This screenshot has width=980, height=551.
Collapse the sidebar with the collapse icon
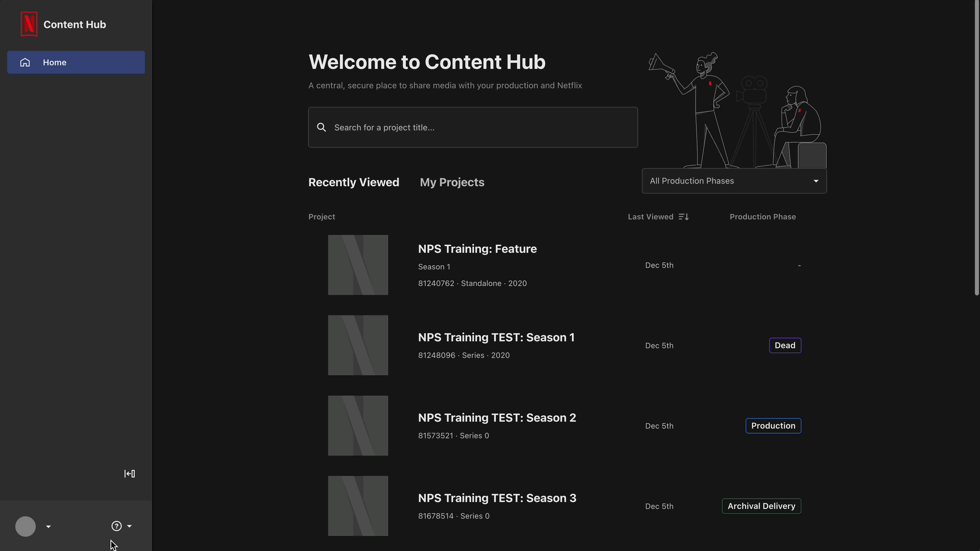point(130,474)
